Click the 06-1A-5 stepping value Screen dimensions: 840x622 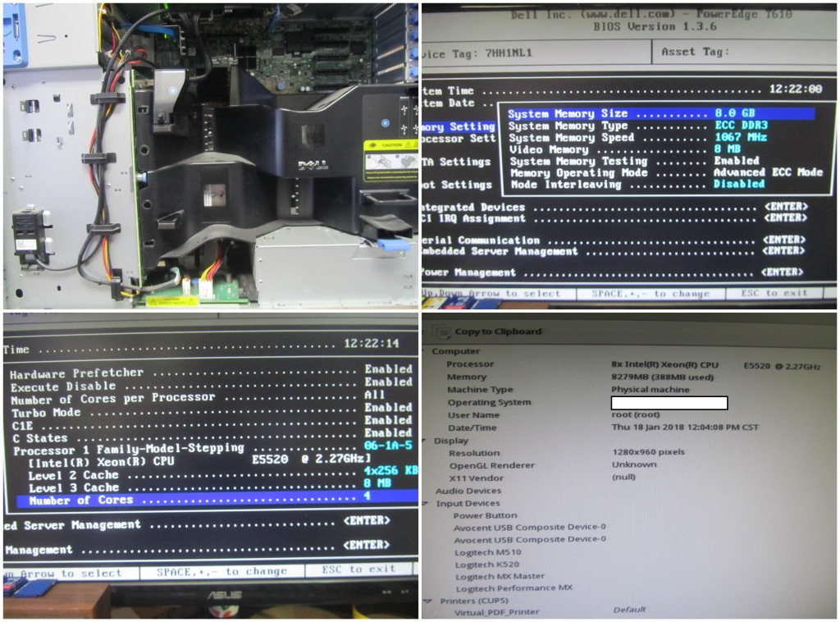388,446
